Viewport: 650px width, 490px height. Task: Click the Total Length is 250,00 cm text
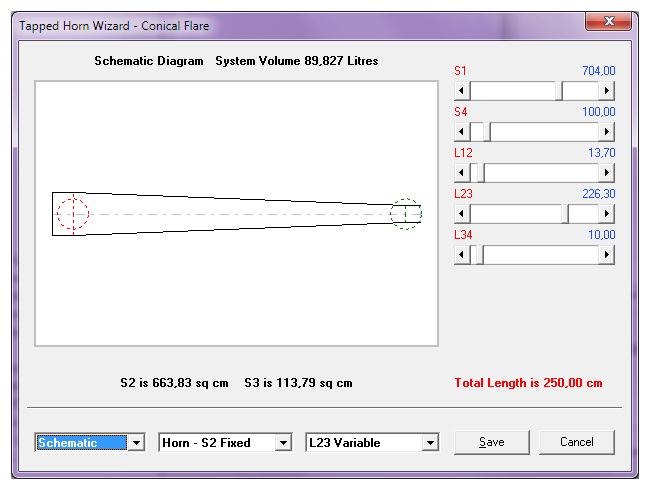528,383
